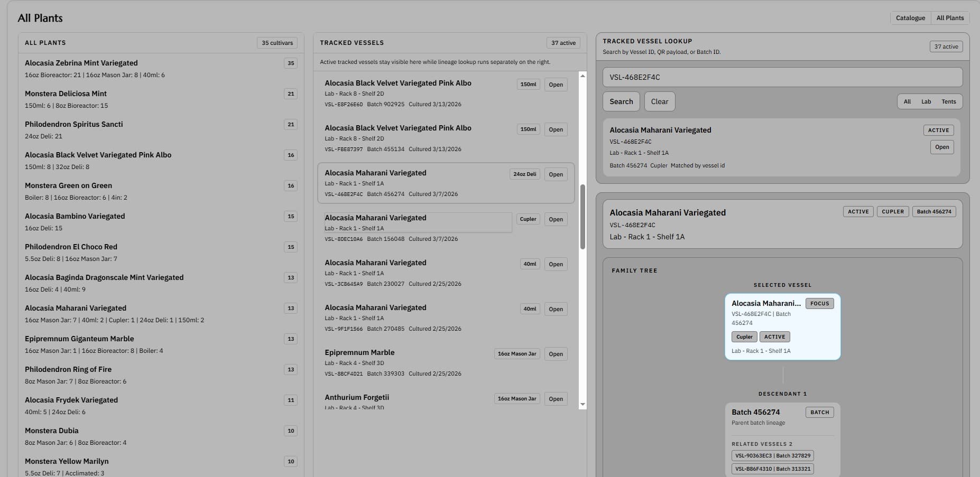Click the vessel ID search input field

[782, 77]
